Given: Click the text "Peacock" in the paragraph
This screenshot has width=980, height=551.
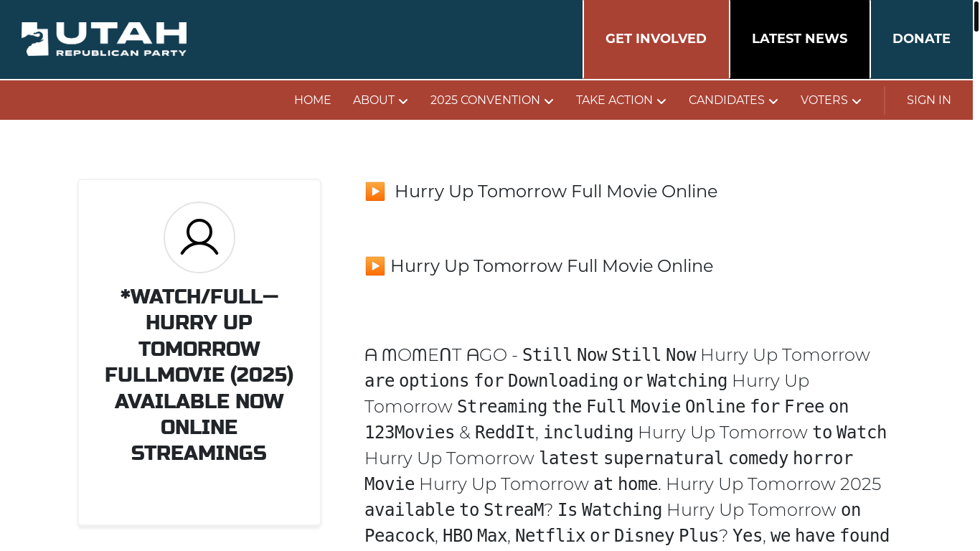Looking at the screenshot, I should pyautogui.click(x=400, y=536).
